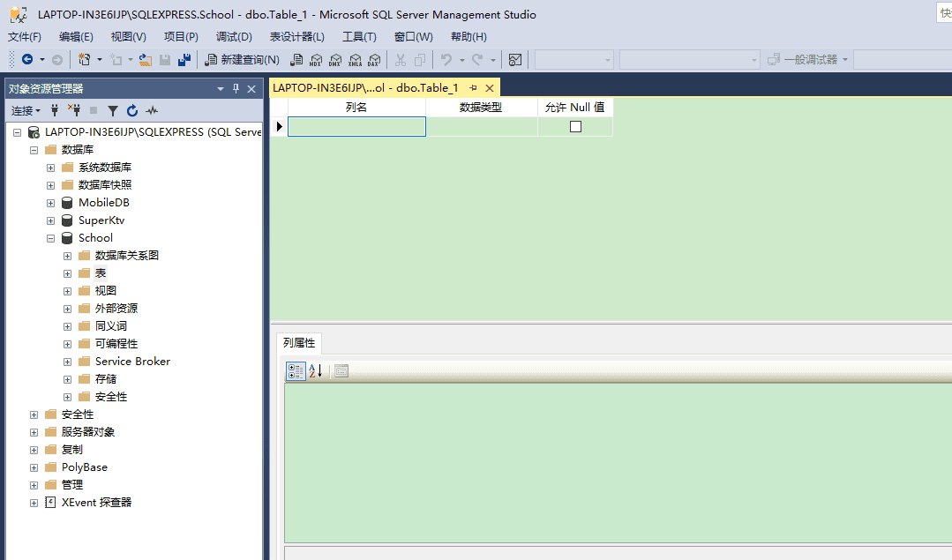
Task: Click inside the 列名 input field
Action: 356,126
